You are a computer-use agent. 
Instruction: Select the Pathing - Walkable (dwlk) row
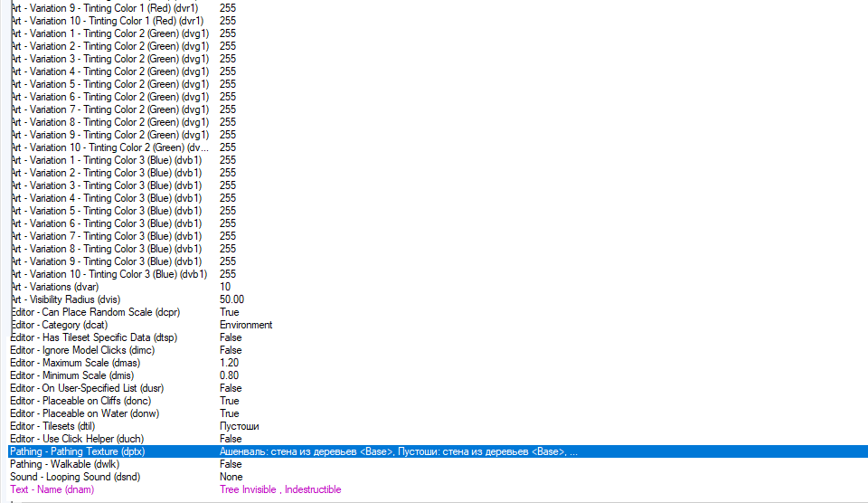pos(438,464)
